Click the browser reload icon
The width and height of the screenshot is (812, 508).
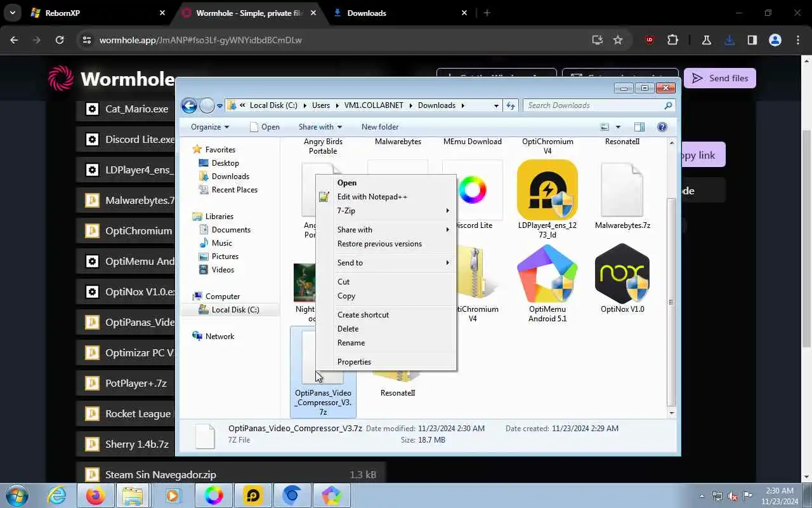pyautogui.click(x=60, y=40)
